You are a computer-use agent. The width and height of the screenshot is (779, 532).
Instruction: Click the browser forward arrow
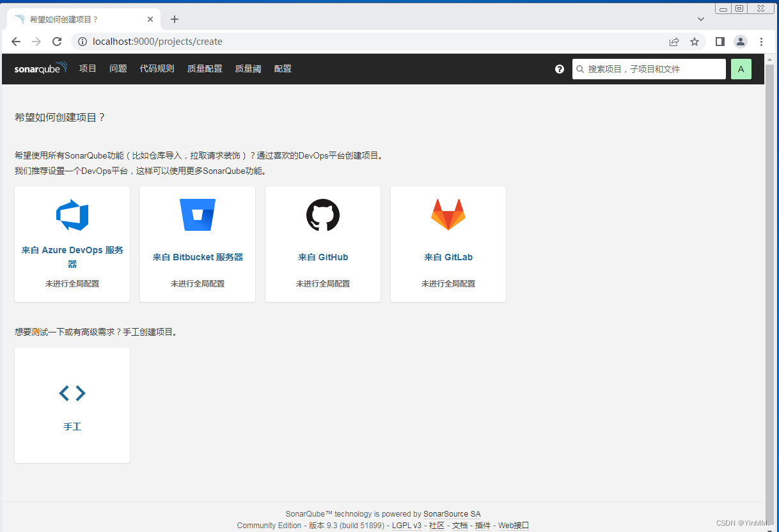point(36,42)
